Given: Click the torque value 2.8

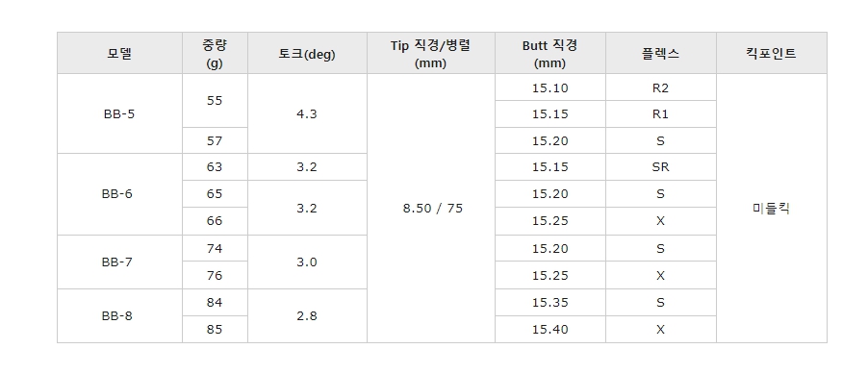Looking at the screenshot, I should tap(307, 316).
